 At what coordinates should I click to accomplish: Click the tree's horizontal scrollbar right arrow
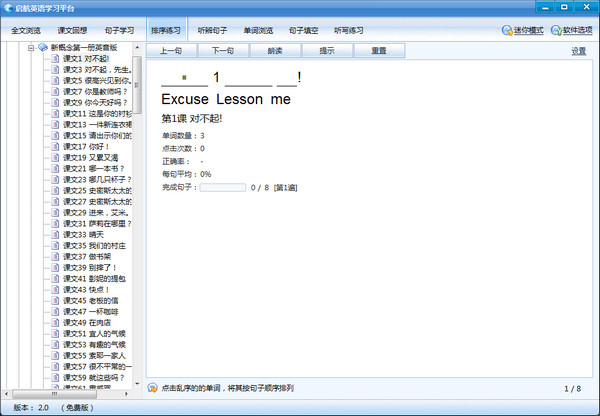126,393
